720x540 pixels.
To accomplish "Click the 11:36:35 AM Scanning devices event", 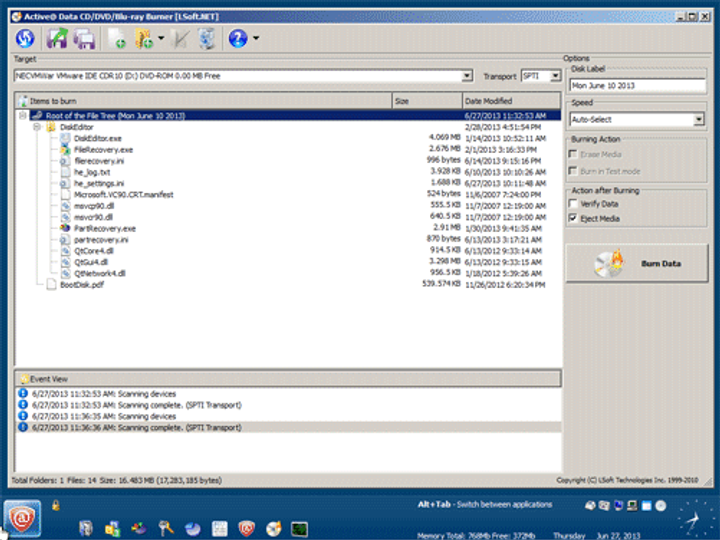I will tap(104, 416).
